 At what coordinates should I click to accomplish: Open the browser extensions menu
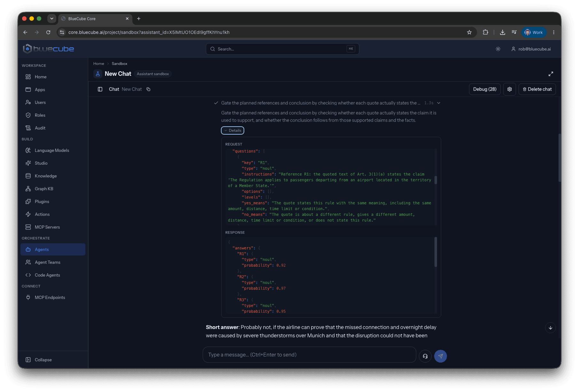click(x=486, y=32)
